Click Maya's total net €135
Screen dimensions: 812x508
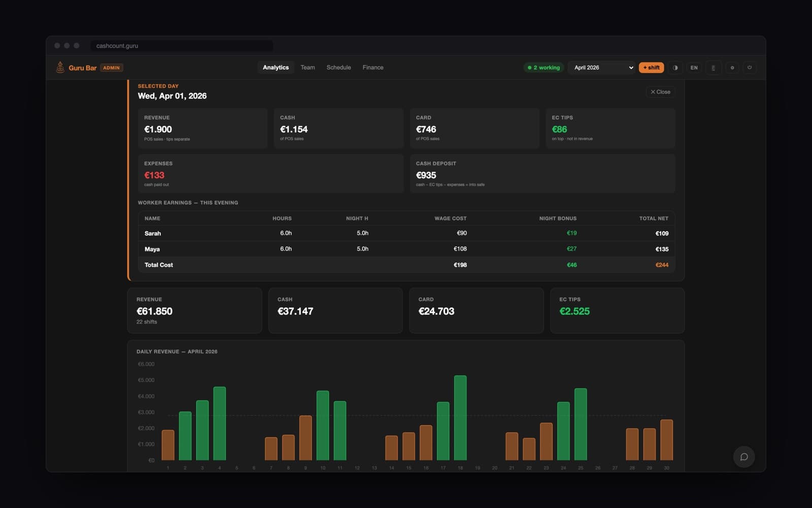pos(662,249)
